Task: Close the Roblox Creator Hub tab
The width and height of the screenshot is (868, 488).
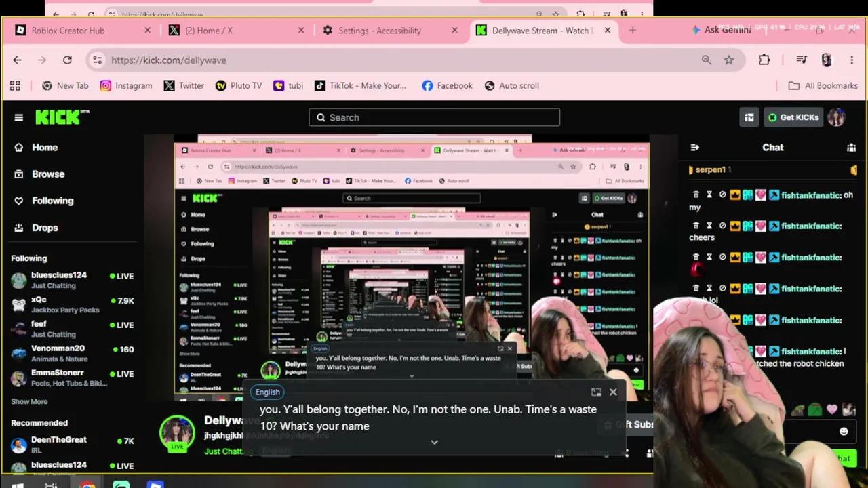Action: point(148,30)
